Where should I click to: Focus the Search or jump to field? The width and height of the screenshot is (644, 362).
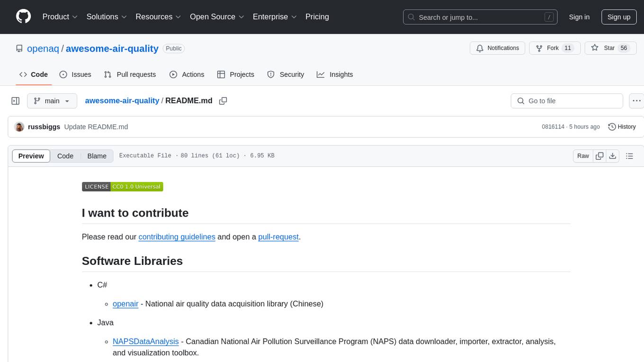pos(479,17)
